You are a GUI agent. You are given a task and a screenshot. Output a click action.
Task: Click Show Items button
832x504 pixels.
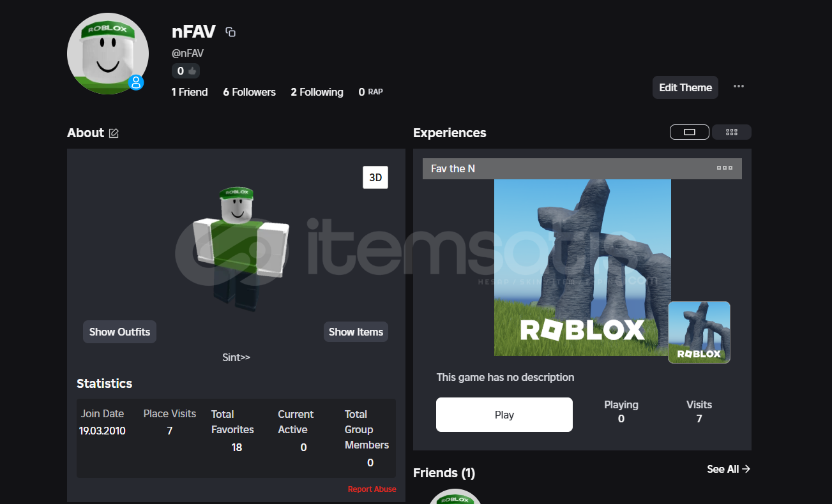(x=356, y=332)
